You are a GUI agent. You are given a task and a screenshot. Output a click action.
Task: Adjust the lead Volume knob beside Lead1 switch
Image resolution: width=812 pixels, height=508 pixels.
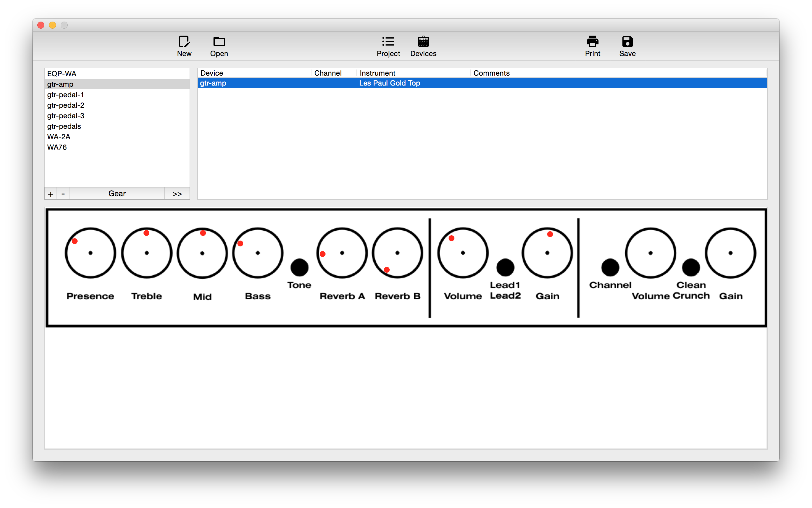coord(463,253)
